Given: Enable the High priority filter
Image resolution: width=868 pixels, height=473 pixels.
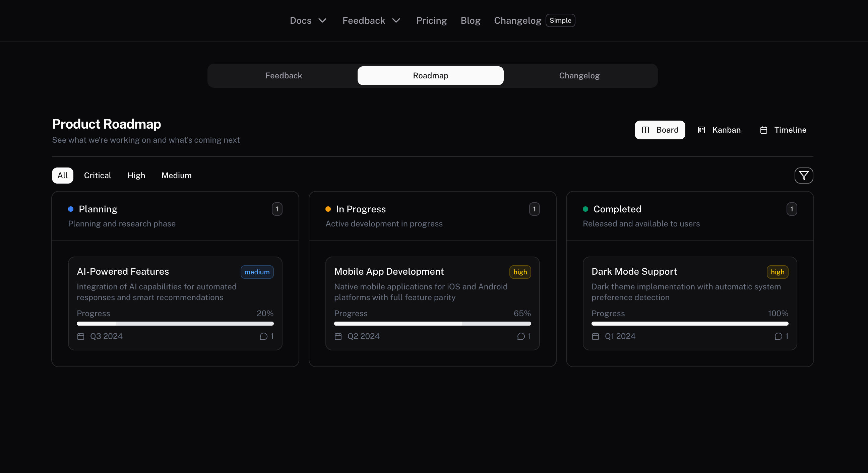Looking at the screenshot, I should [136, 175].
